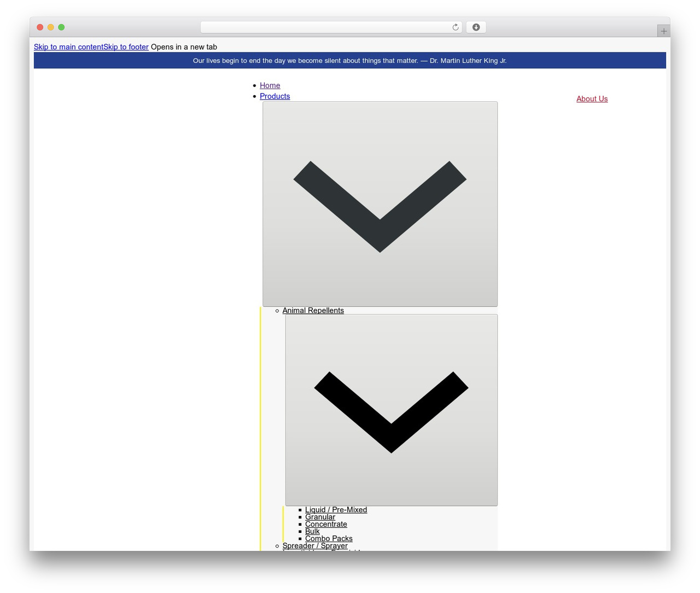Follow the Skip to main content link
Image resolution: width=700 pixels, height=593 pixels.
(68, 47)
